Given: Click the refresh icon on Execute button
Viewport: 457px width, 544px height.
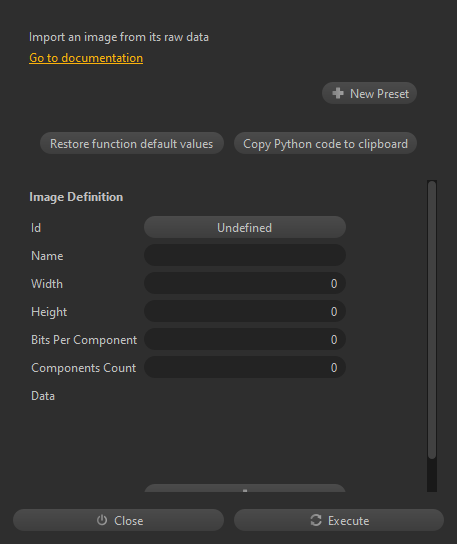Looking at the screenshot, I should (x=316, y=520).
